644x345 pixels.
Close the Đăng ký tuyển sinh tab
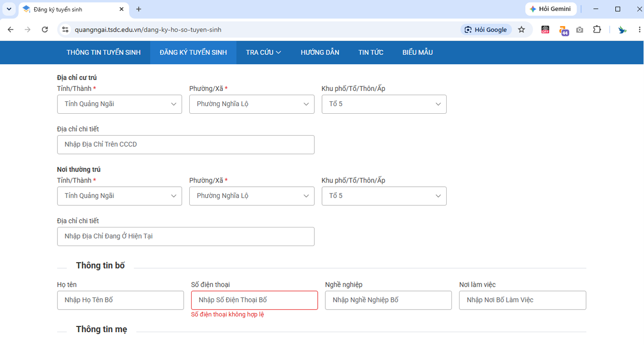click(121, 9)
